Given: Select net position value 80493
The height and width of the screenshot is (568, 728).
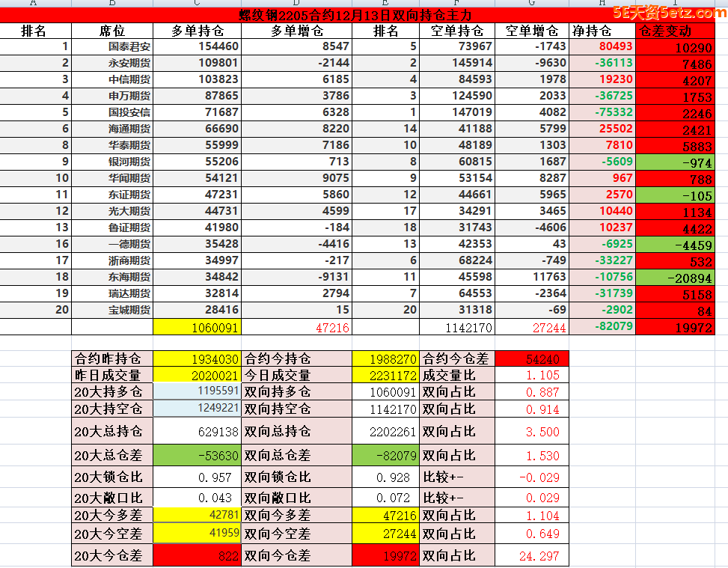Looking at the screenshot, I should click(x=602, y=47).
